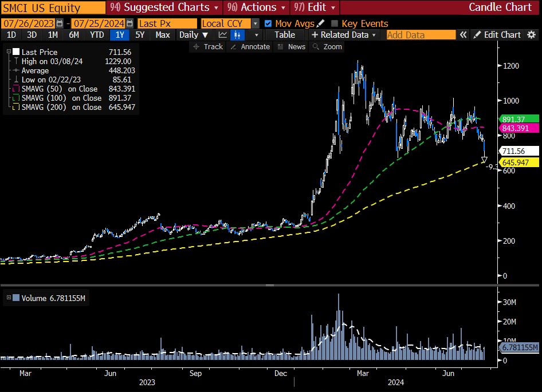Enable the Key Events checkbox
Viewport: 542px width, 392px height.
coord(334,23)
